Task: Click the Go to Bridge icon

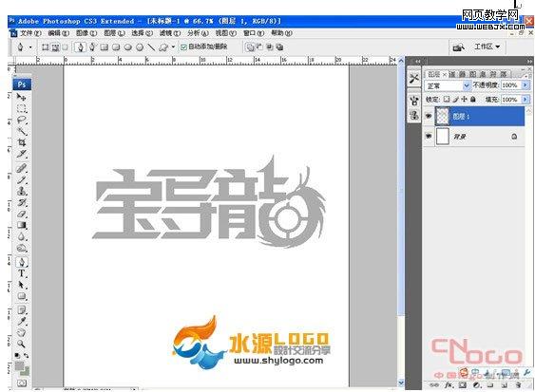Action: tap(458, 47)
